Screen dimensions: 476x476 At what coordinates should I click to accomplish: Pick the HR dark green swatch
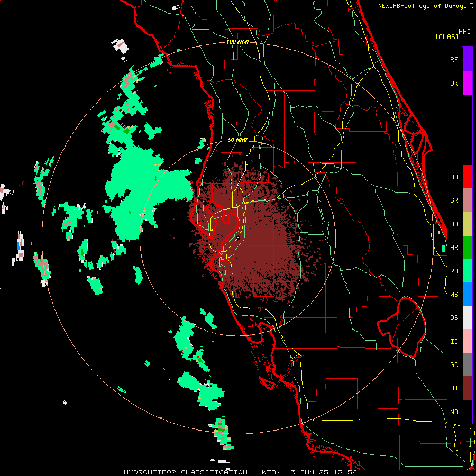click(x=467, y=247)
